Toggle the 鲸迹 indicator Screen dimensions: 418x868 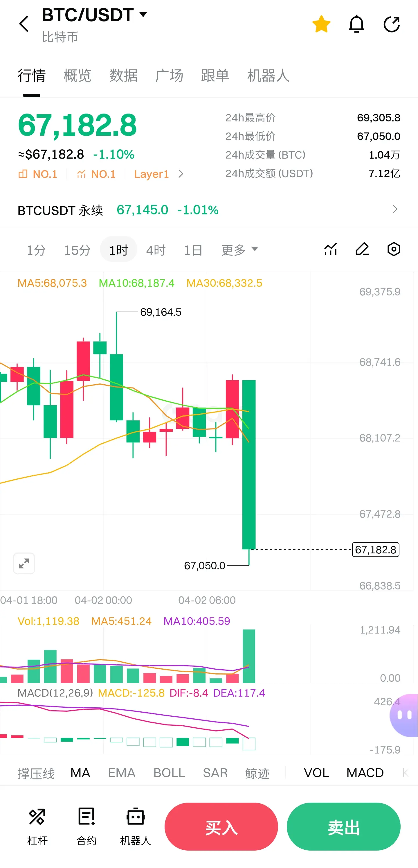tap(258, 773)
